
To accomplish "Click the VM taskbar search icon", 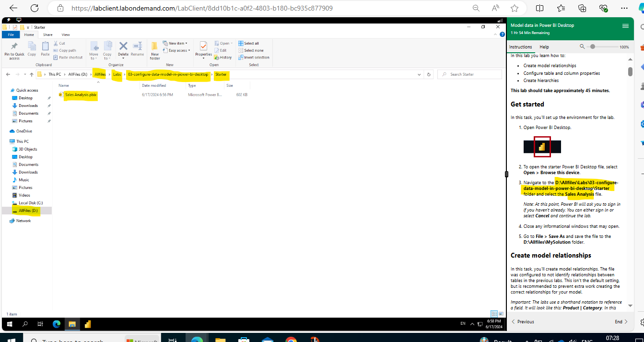I will (25, 324).
